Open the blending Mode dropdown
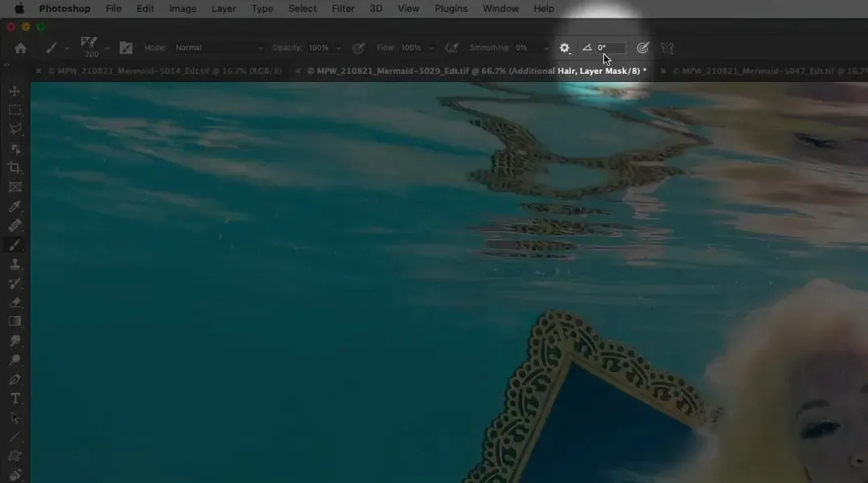The image size is (868, 483). [219, 48]
